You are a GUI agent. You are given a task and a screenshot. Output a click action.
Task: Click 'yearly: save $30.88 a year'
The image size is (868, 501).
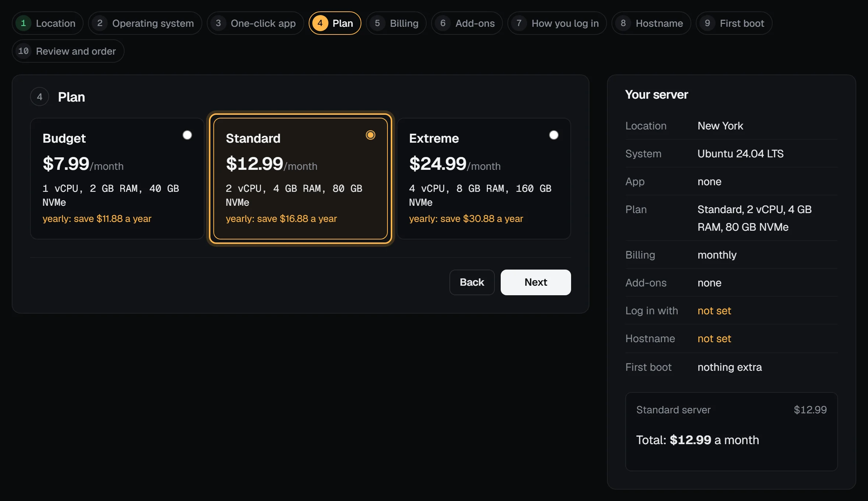tap(466, 219)
